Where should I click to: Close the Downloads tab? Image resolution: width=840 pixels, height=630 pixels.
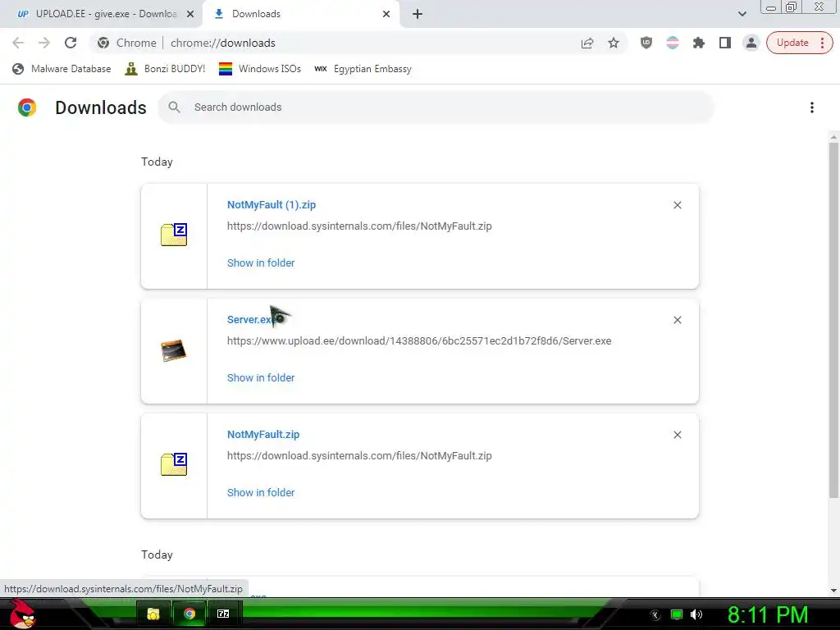point(386,15)
